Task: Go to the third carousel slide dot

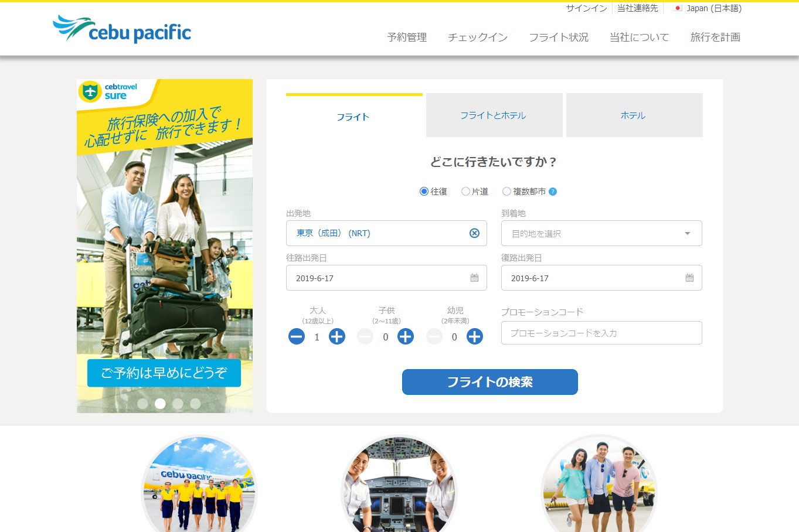Action: point(178,404)
